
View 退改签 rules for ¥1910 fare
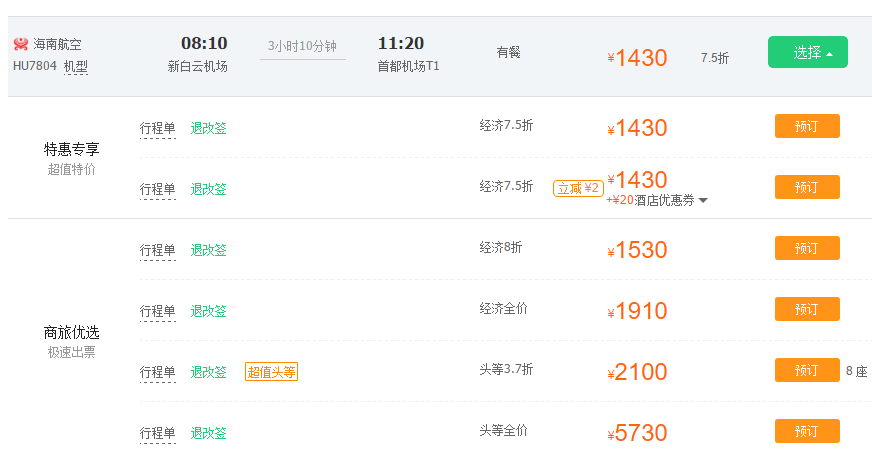coord(209,311)
